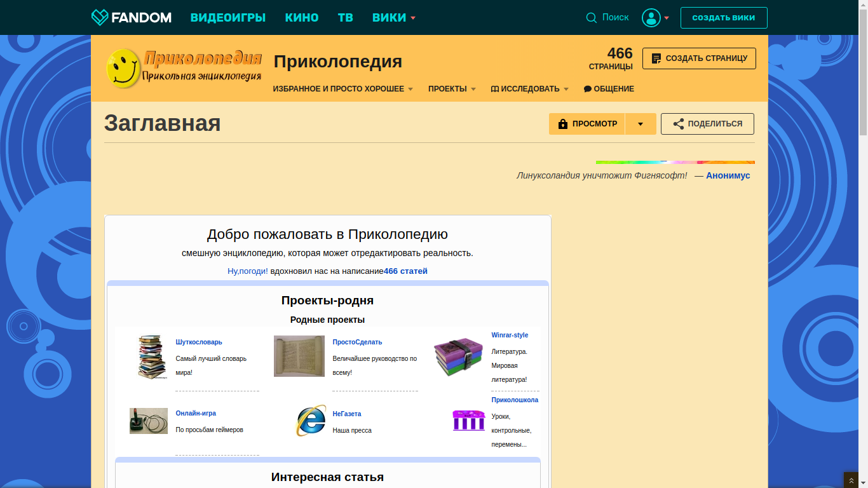The height and width of the screenshot is (488, 868).
Task: Click the Приколошкола purple building icon
Action: tap(468, 420)
